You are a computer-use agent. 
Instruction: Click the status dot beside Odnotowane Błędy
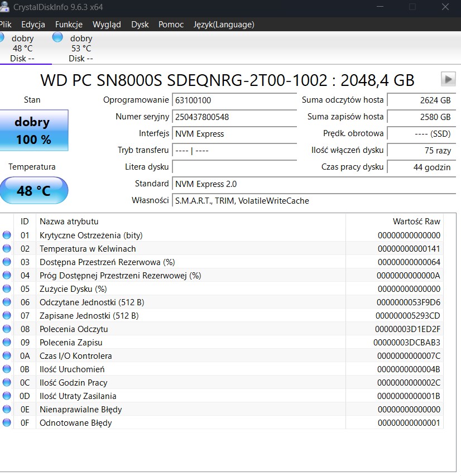tap(7, 423)
